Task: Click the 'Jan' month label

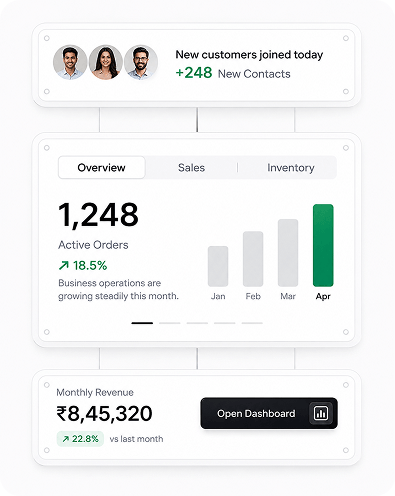Action: (x=218, y=296)
